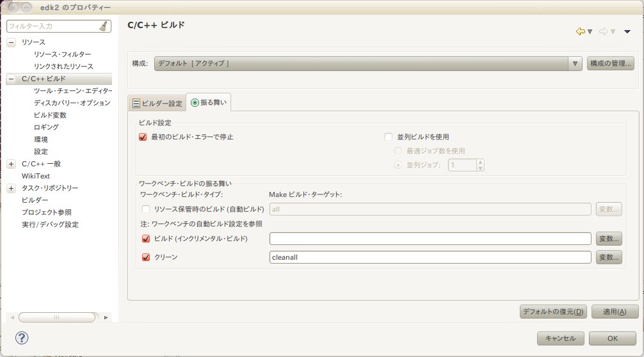The height and width of the screenshot is (357, 644).
Task: Click the フィルター入力 text field
Action: (x=52, y=26)
